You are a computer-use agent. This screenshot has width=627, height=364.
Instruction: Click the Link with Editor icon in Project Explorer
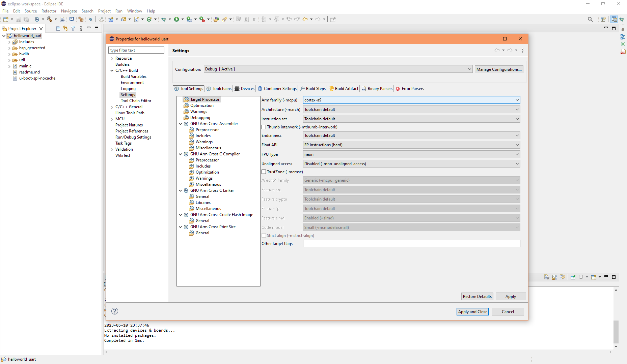coord(65,28)
